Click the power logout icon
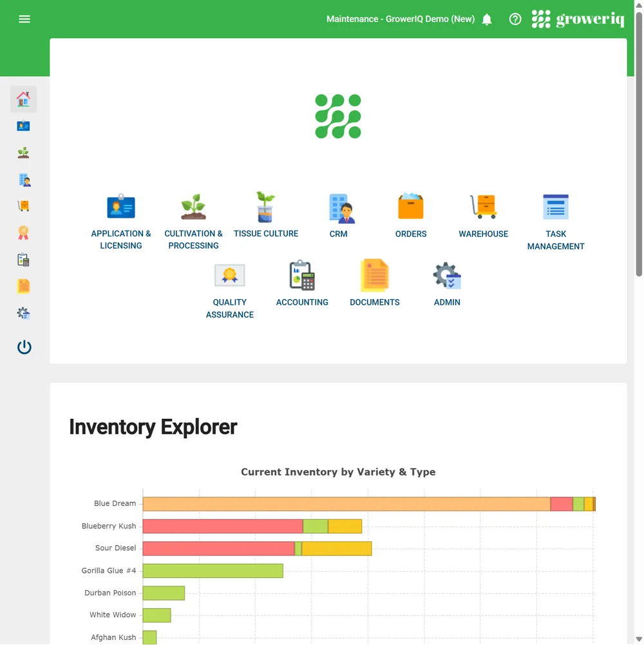Screen dimensions: 644x645 [24, 347]
